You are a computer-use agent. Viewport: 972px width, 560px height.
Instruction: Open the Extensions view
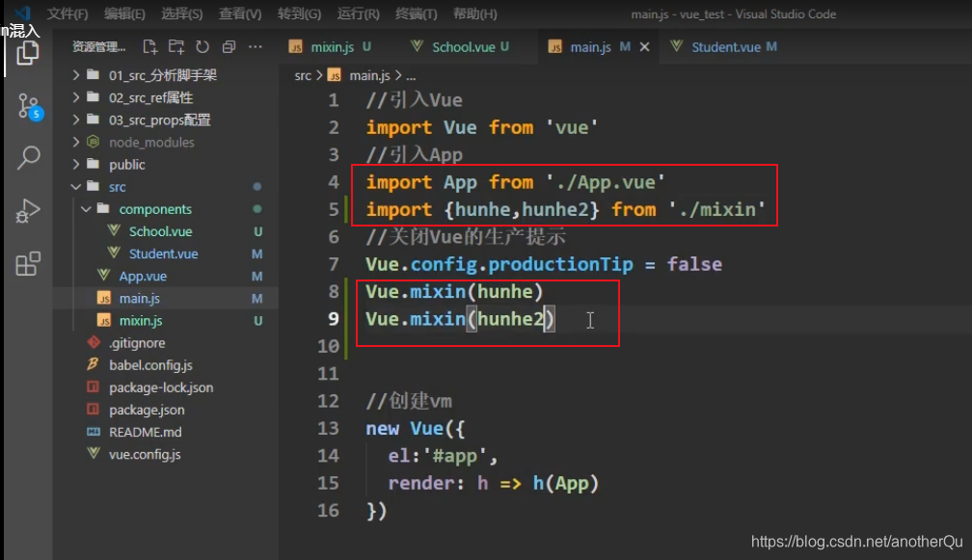[28, 264]
